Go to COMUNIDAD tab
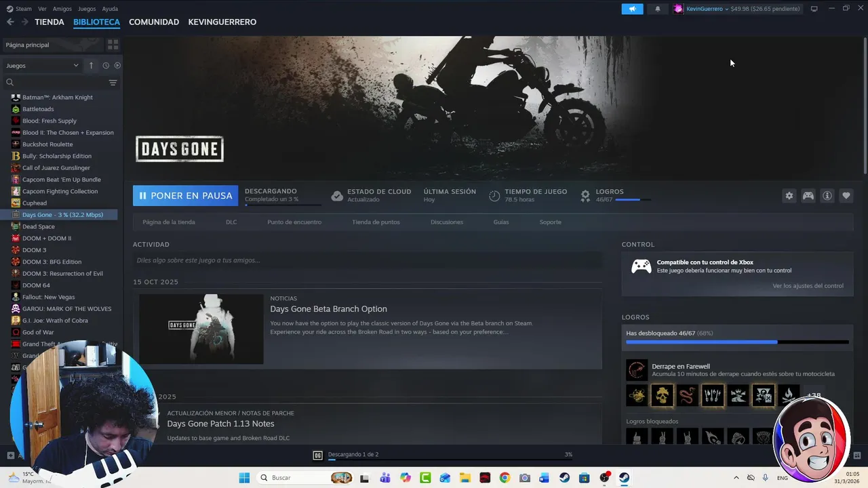Image resolution: width=868 pixels, height=488 pixels. pyautogui.click(x=154, y=22)
